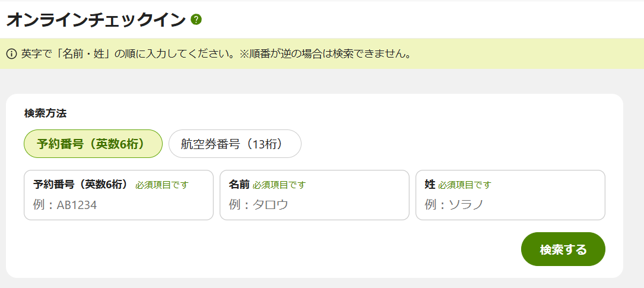Focus the 姓 last name field

click(510, 195)
